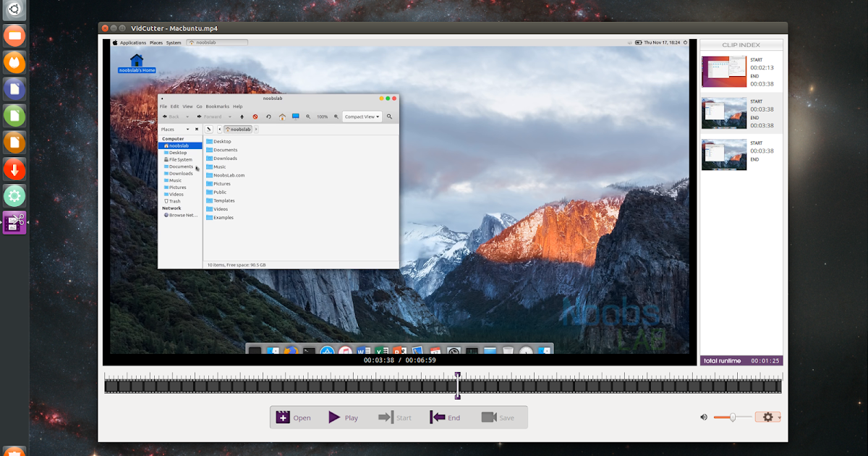868x456 pixels.
Task: Open the Ubuntu Dash from the launcher
Action: (x=14, y=9)
